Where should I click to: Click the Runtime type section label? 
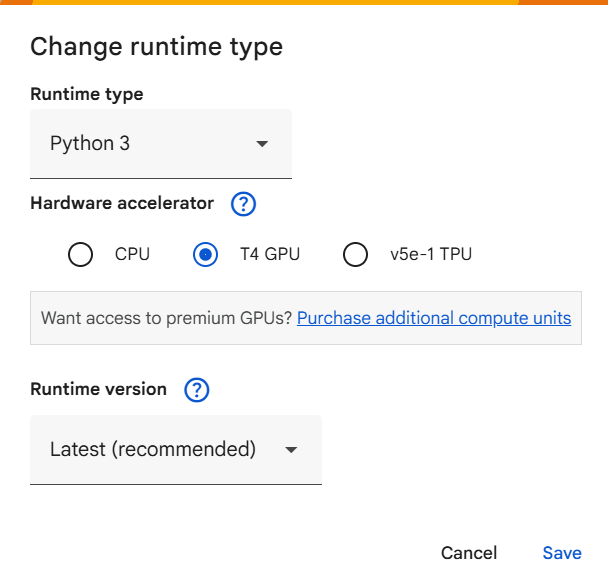point(87,94)
